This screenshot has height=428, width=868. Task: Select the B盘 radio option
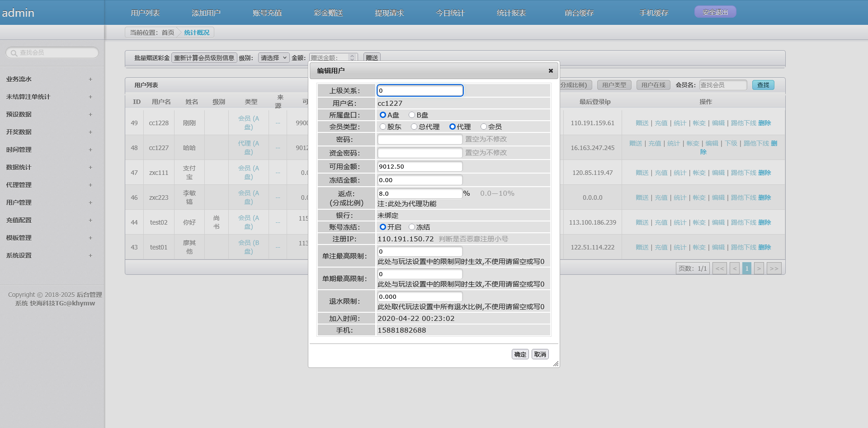pos(411,115)
